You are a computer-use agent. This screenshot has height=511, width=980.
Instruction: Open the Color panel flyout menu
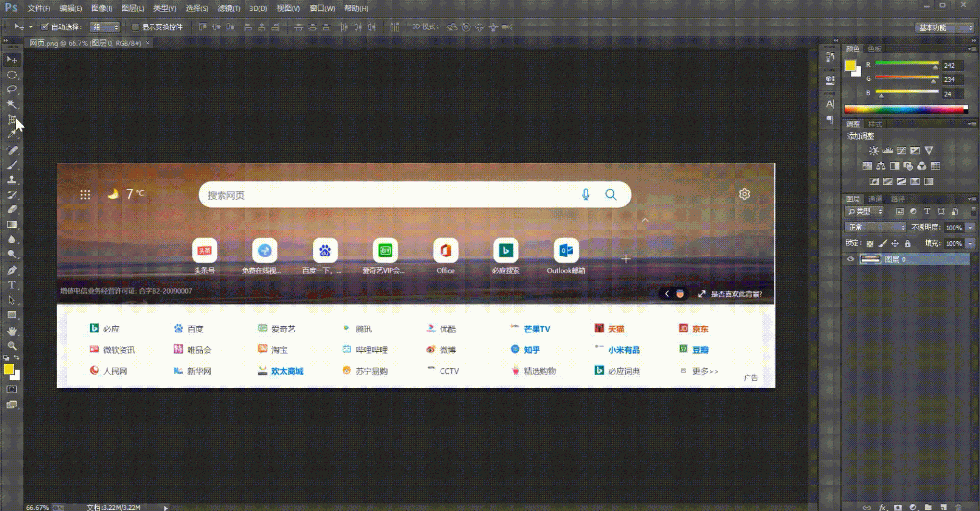pyautogui.click(x=972, y=49)
